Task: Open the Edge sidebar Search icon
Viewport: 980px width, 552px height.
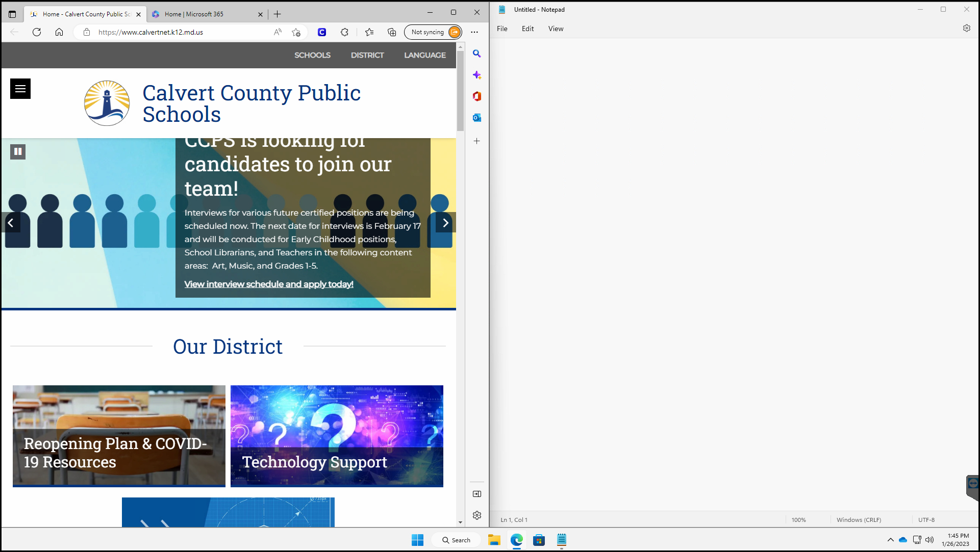Action: (477, 54)
